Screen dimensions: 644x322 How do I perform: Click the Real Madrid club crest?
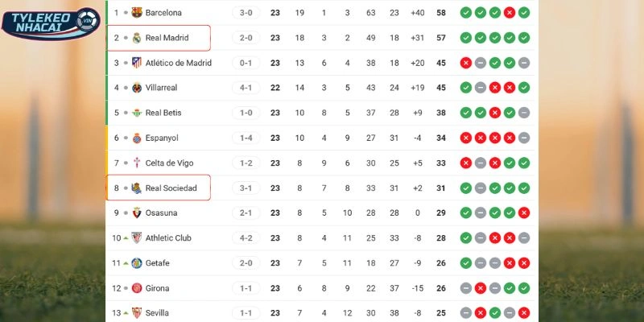pos(137,38)
